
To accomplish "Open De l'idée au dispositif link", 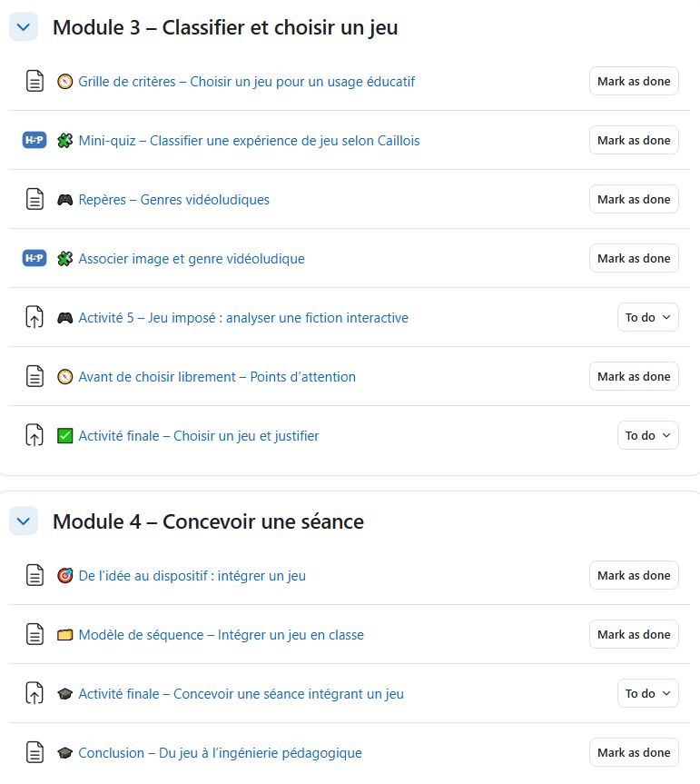I will pyautogui.click(x=192, y=575).
